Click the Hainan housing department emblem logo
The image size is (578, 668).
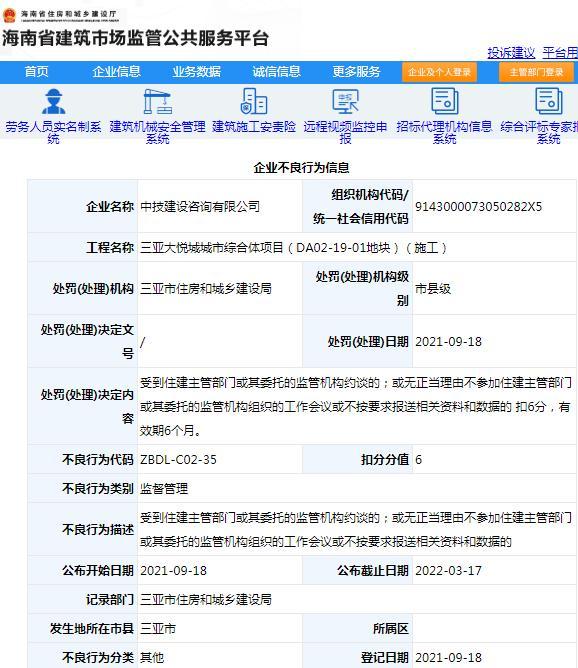9,15
